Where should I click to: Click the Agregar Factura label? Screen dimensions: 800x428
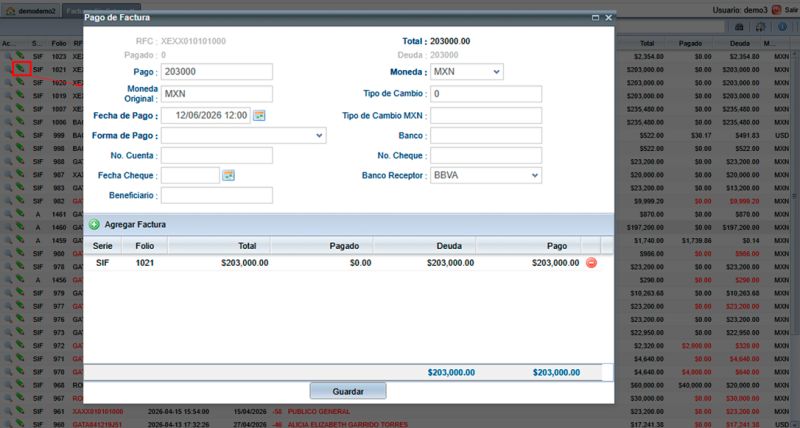coord(135,224)
